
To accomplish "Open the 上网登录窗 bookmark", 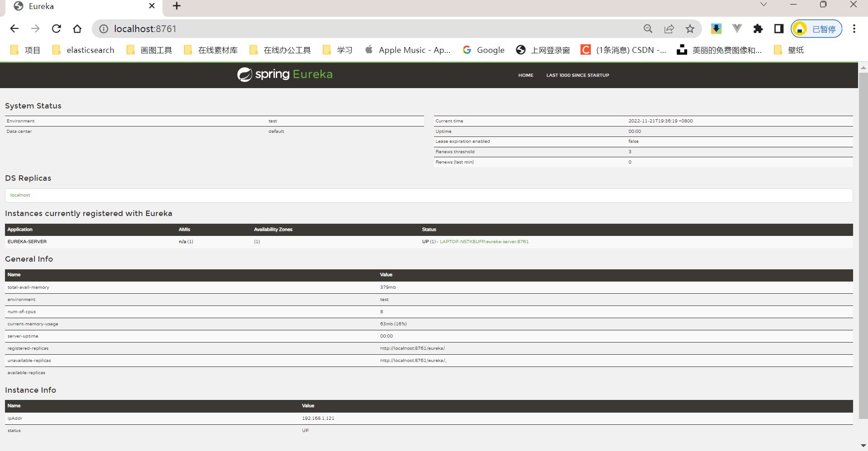I will [x=543, y=50].
